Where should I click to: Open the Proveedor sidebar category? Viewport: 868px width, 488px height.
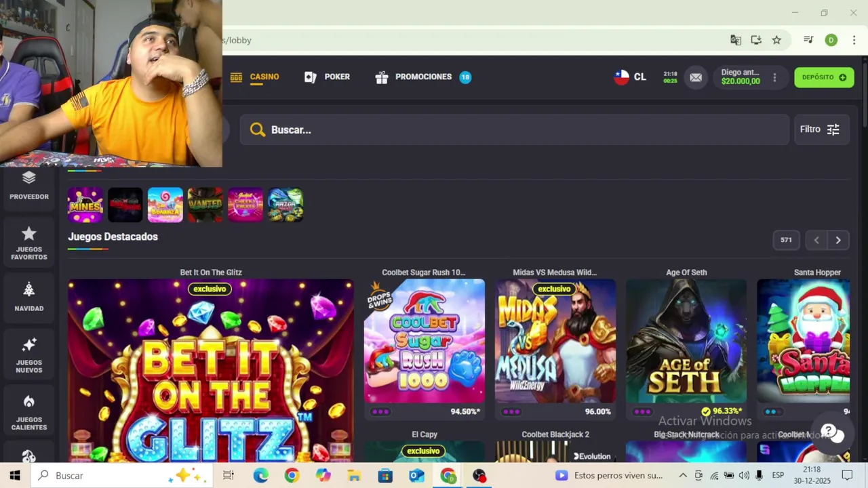(28, 186)
